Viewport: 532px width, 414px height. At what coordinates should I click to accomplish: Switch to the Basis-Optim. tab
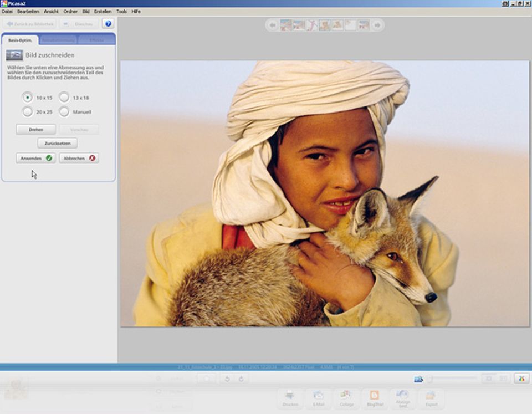20,40
